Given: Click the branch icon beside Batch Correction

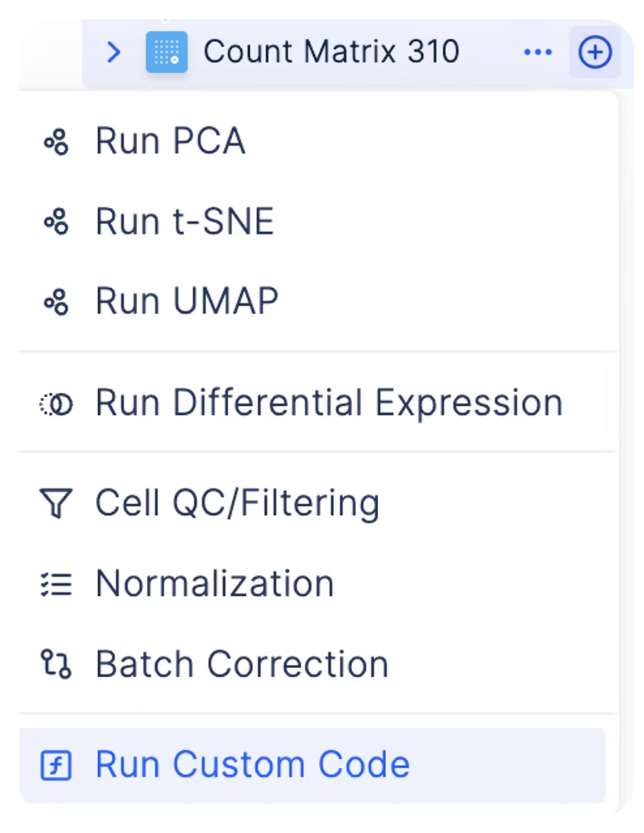Looking at the screenshot, I should (56, 664).
